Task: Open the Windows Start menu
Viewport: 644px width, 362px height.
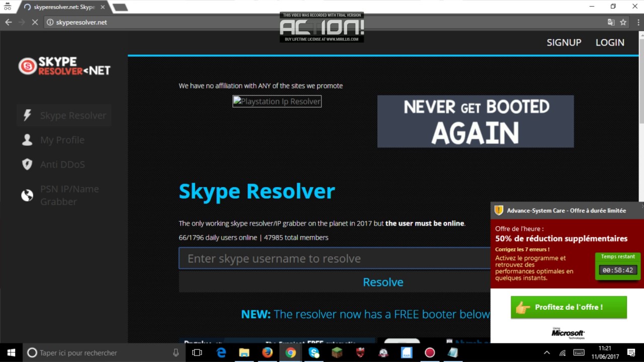Action: click(11, 352)
